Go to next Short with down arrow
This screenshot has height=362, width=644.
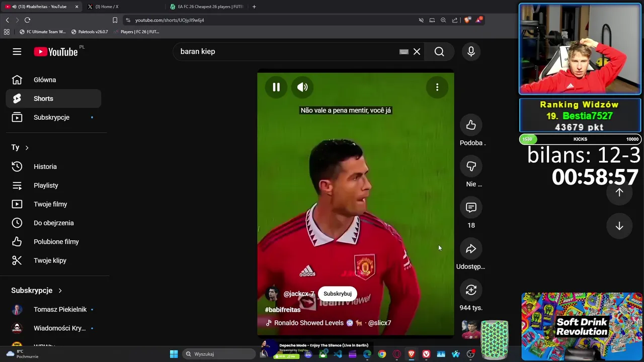[619, 226]
